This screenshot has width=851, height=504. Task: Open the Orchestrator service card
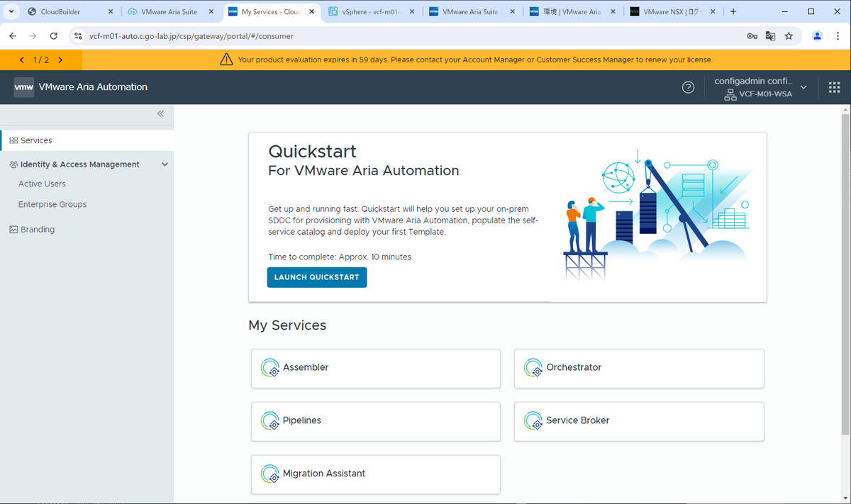point(639,368)
